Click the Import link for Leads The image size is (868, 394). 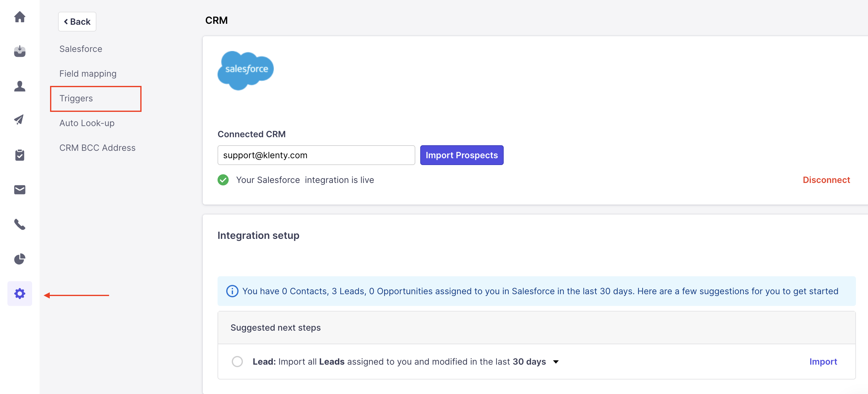pyautogui.click(x=823, y=362)
